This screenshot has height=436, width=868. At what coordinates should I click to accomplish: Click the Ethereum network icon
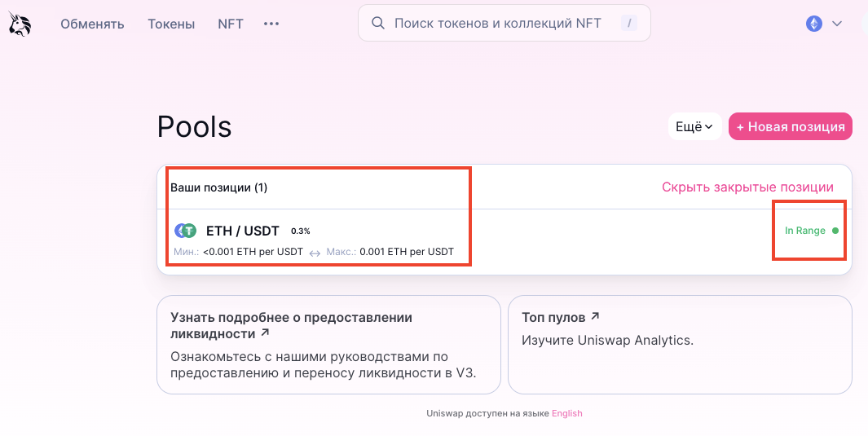pos(813,24)
